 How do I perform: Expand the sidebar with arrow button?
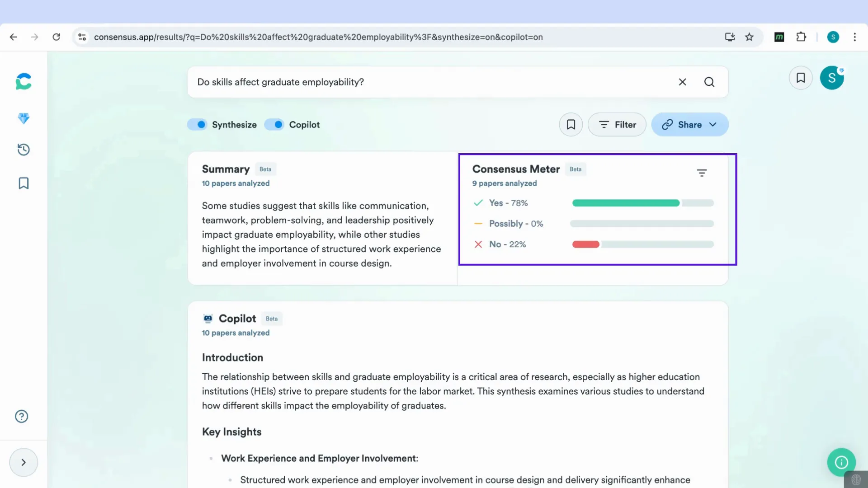(24, 462)
